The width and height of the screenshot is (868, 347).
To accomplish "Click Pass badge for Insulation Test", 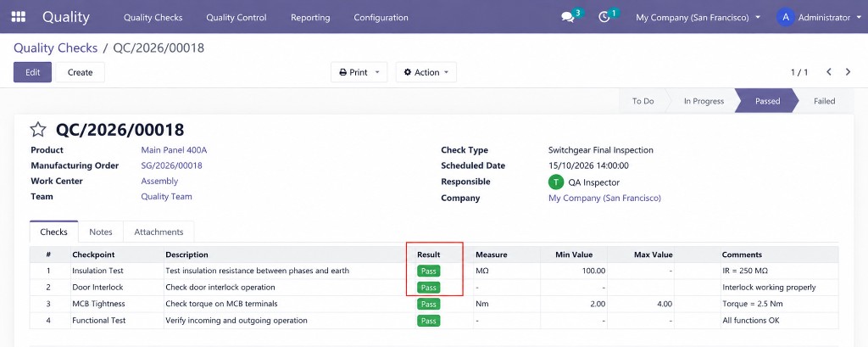I will tap(428, 271).
